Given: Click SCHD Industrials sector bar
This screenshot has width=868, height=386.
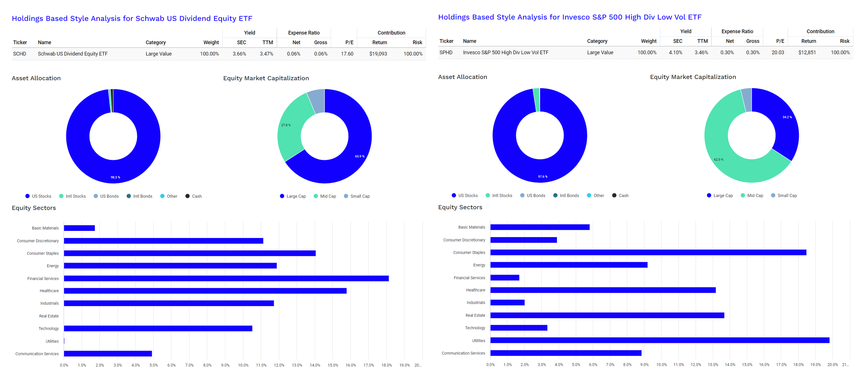Looking at the screenshot, I should pos(169,303).
